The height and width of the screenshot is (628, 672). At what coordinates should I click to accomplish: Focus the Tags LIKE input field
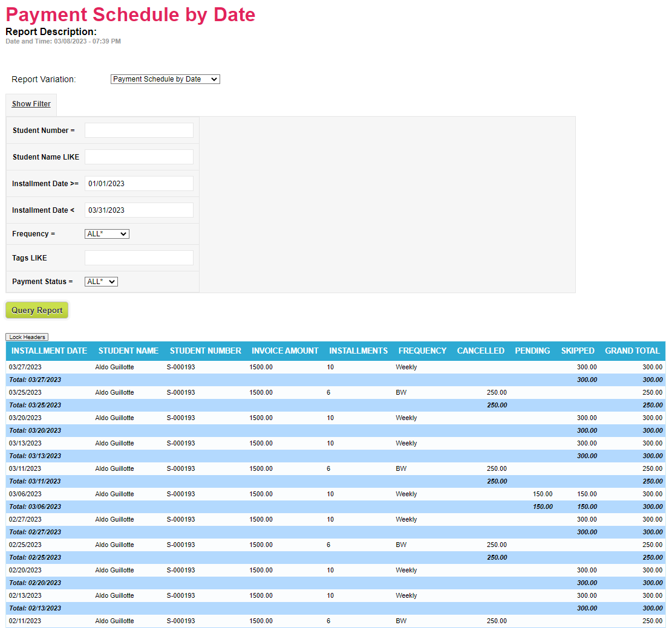pyautogui.click(x=139, y=258)
